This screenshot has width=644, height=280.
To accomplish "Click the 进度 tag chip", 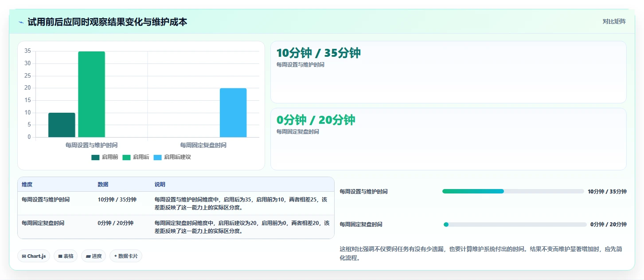I will [94, 256].
